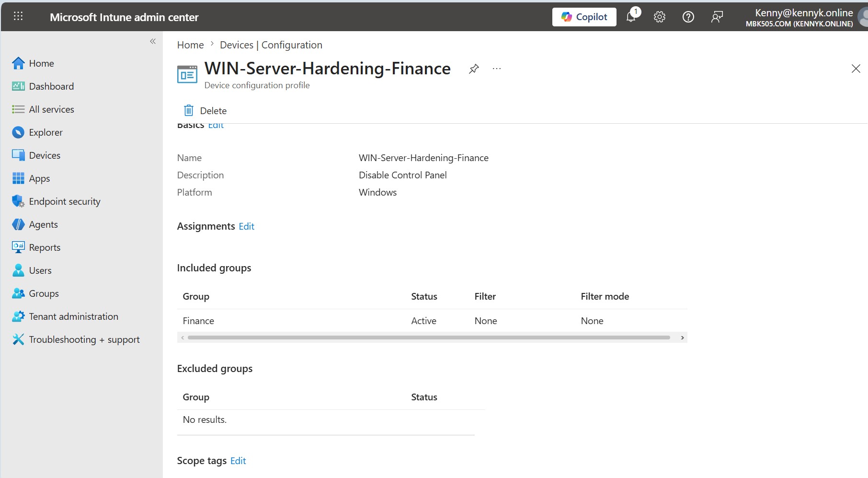Pin the WIN-Server-Hardening-Finance profile
The width and height of the screenshot is (868, 478).
click(x=474, y=69)
